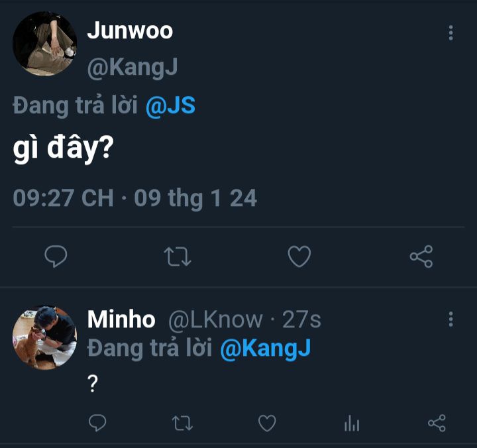The width and height of the screenshot is (477, 448).
Task: Open more options menu on Minho's reply
Action: coord(450,319)
